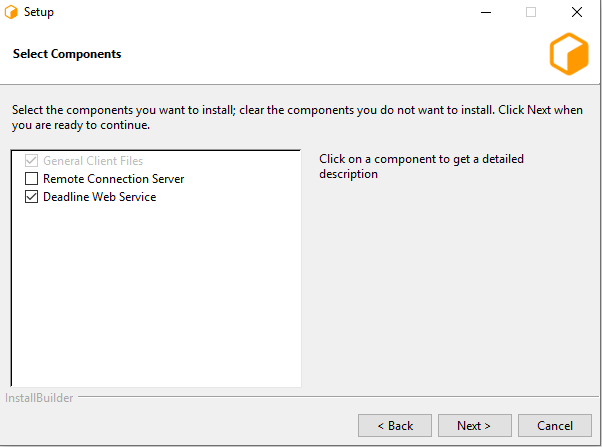Select the General Client Files label
The height and width of the screenshot is (447, 602).
click(x=93, y=161)
